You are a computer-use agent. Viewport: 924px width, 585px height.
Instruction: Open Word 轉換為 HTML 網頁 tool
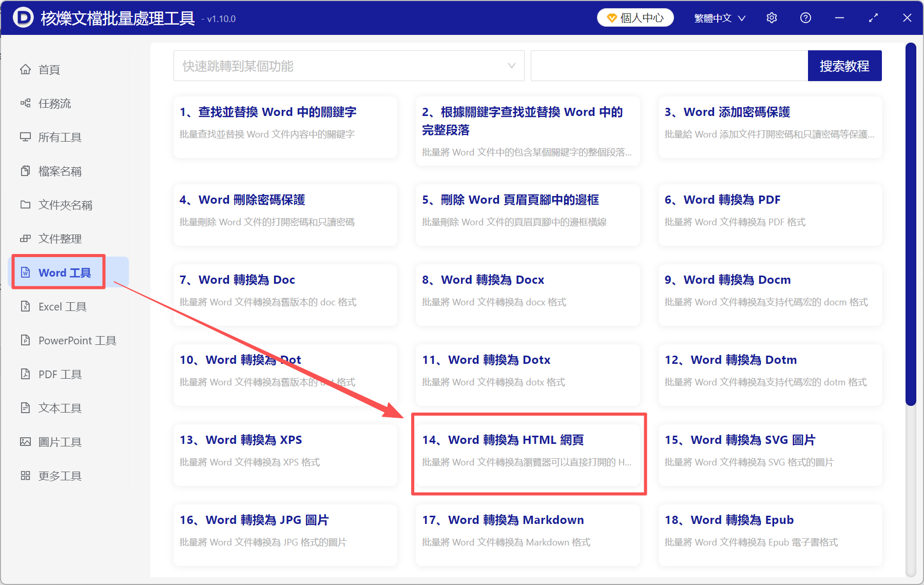(x=528, y=454)
